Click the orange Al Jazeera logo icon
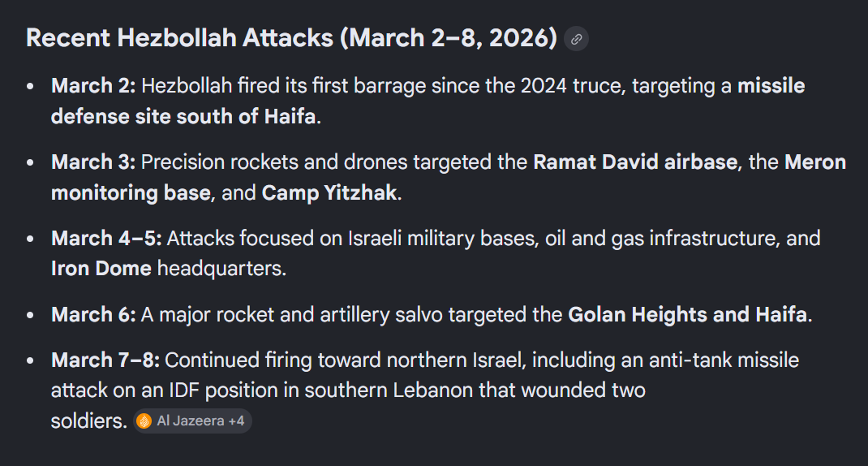The width and height of the screenshot is (868, 466). [144, 421]
